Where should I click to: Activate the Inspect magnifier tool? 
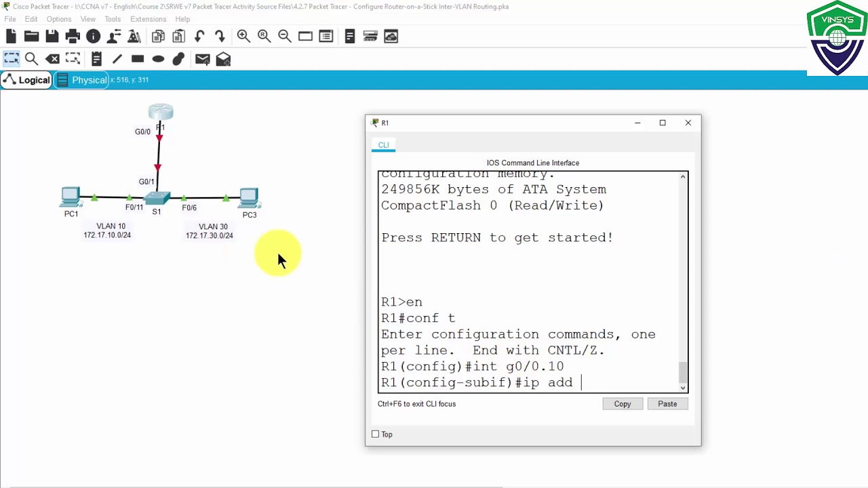[x=31, y=59]
